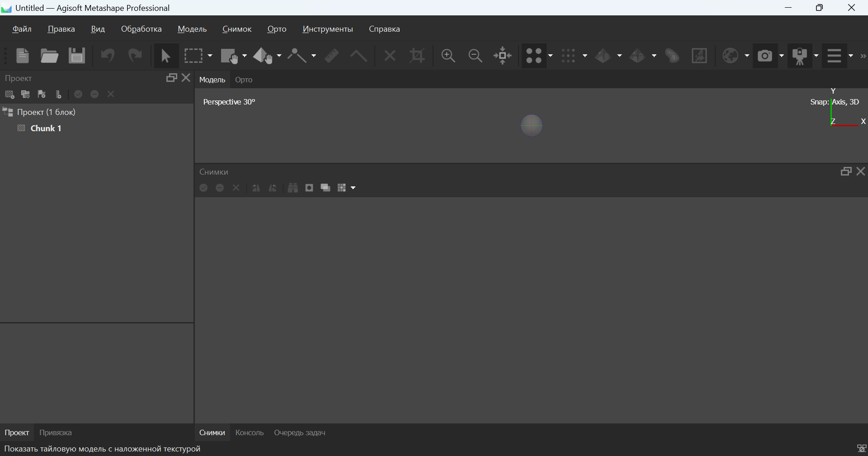Open the rectangle selection tool dropdown arrow
This screenshot has height=456, width=868.
pos(210,56)
